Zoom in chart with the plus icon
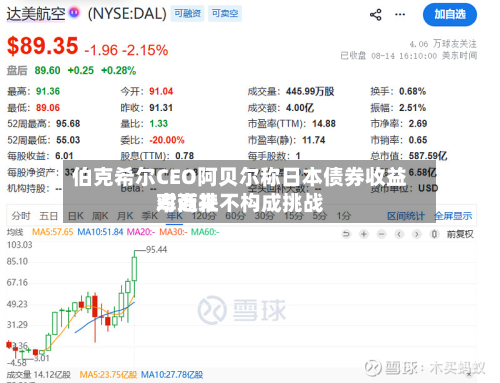Image resolution: width=500 pixels, height=383 pixels. tap(364, 234)
